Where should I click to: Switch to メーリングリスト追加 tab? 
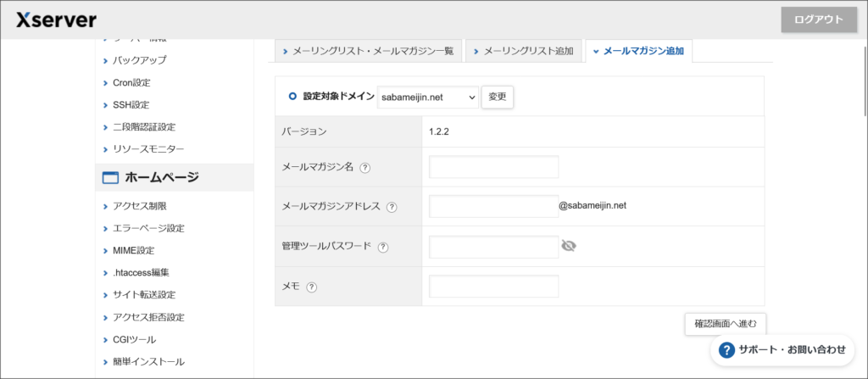522,52
